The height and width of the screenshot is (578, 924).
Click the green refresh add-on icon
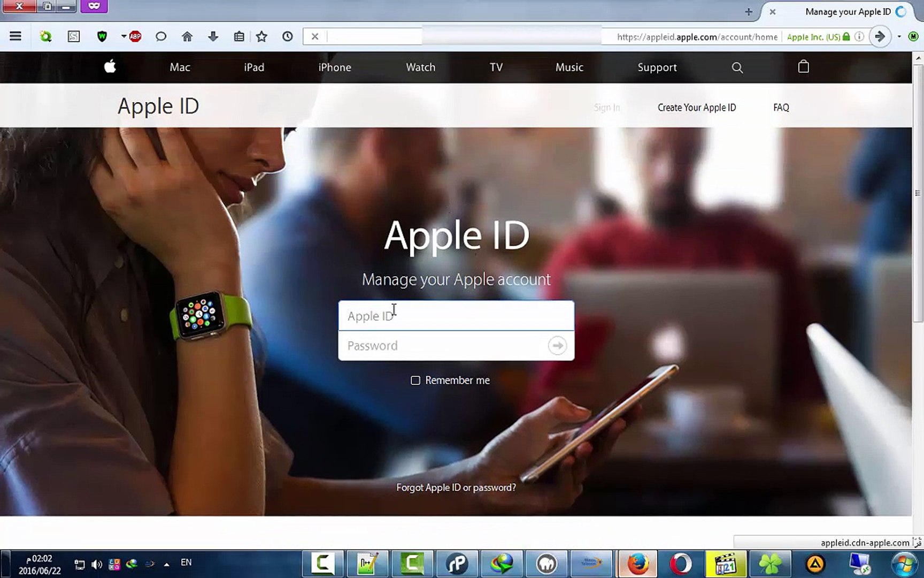click(45, 36)
